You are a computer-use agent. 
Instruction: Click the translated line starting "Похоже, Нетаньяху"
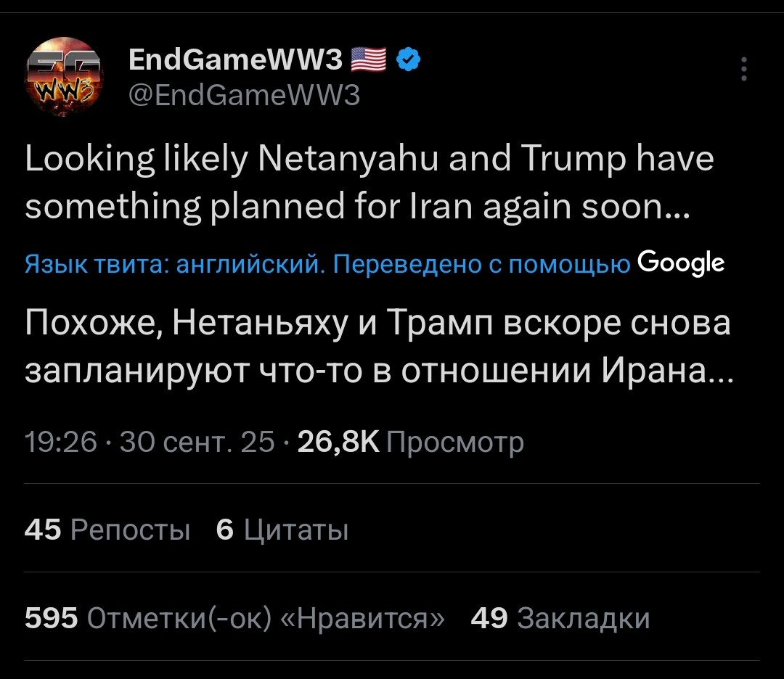(377, 323)
